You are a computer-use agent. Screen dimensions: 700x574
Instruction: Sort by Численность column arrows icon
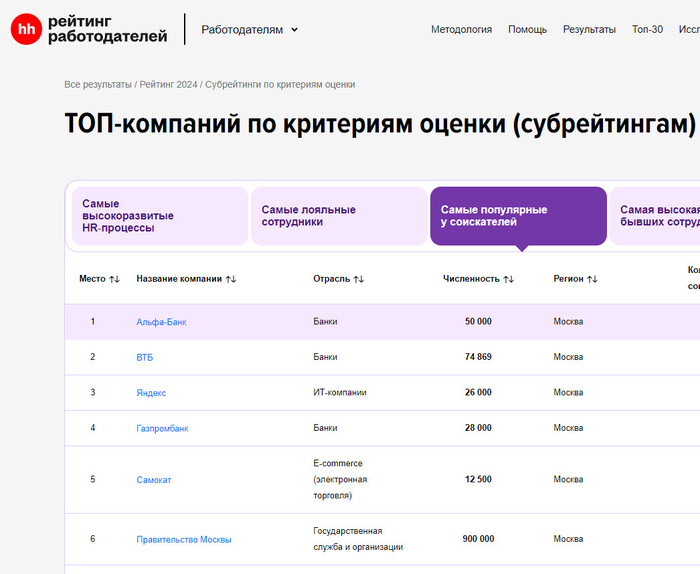508,279
